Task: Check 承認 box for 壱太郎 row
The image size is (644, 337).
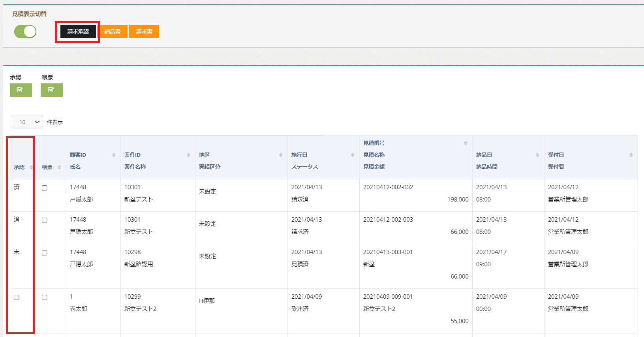Action: [17, 297]
